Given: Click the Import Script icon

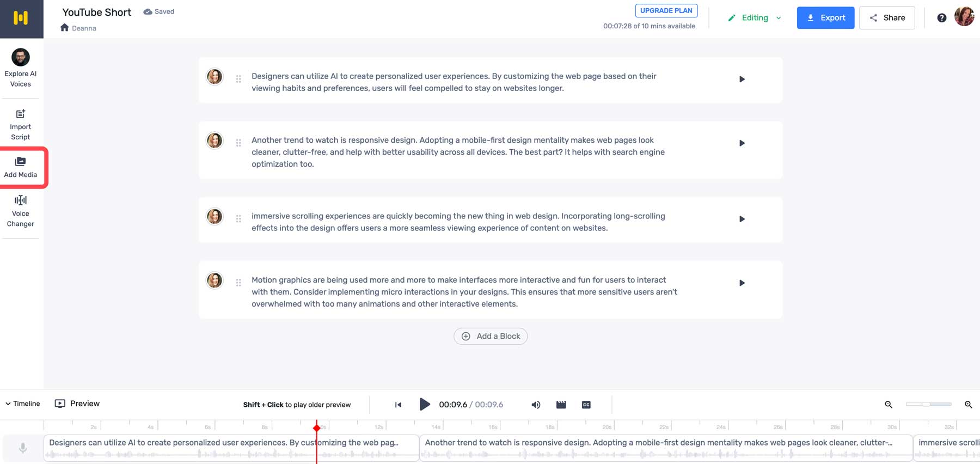Looking at the screenshot, I should (21, 114).
